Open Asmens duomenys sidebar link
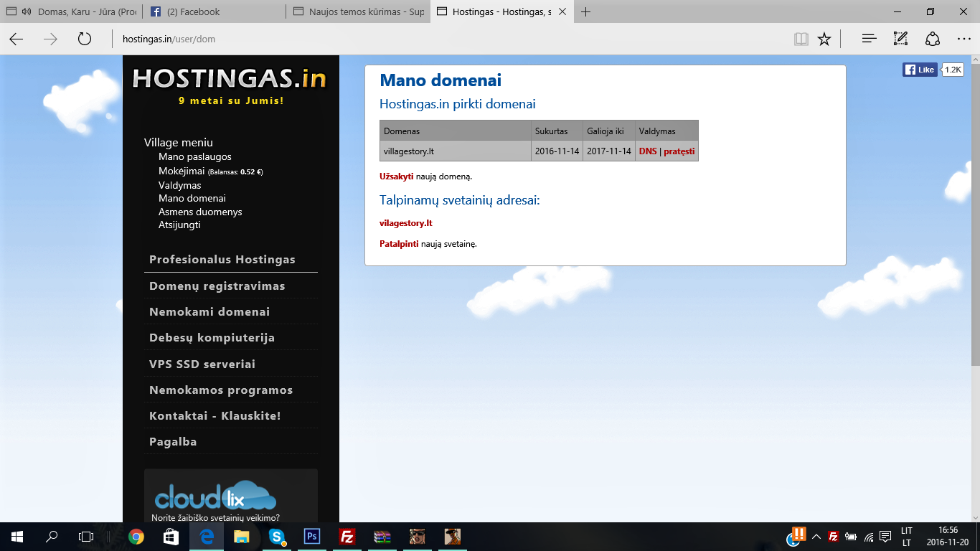Viewport: 980px width, 551px height. [200, 212]
